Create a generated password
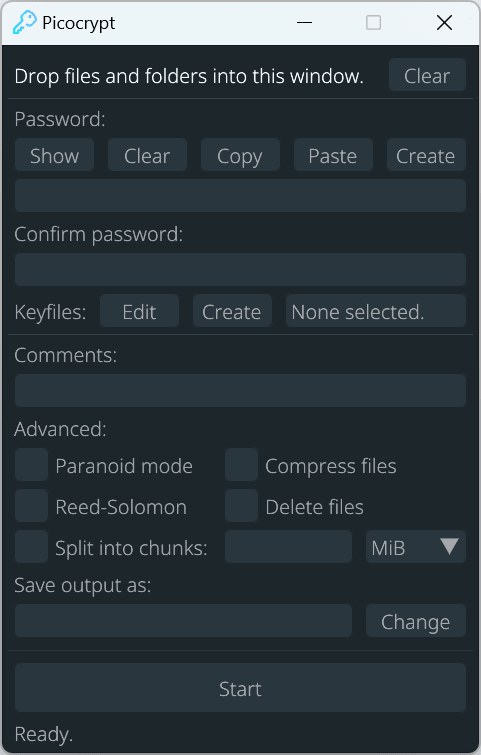 pyautogui.click(x=426, y=155)
